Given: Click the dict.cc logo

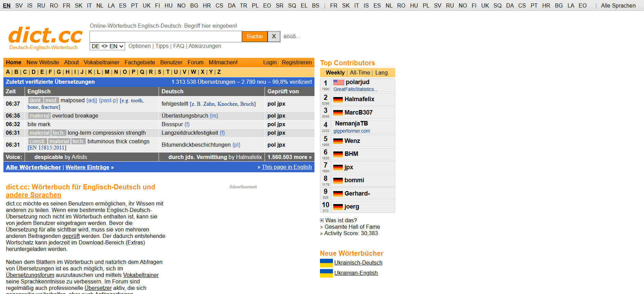Looking at the screenshot, I should coord(45,36).
